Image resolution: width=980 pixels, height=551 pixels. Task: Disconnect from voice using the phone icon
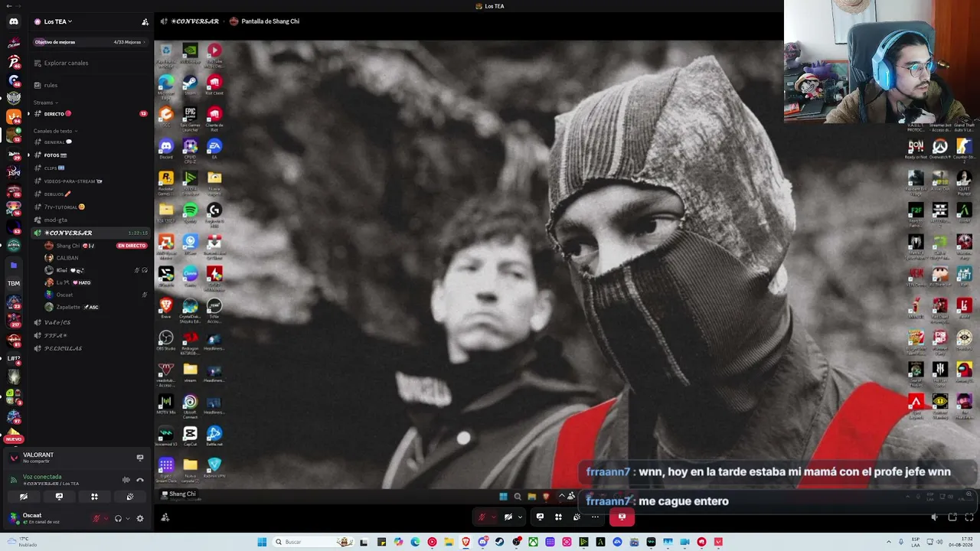tap(140, 480)
